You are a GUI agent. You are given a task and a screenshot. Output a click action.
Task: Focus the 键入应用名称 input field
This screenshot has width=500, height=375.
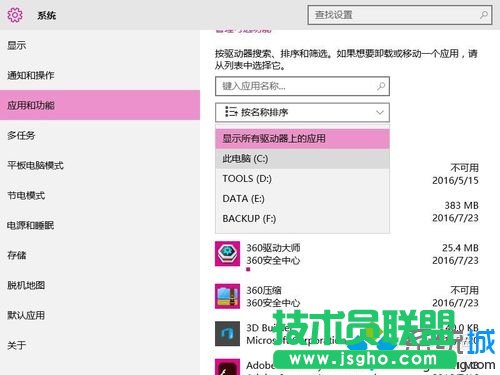tap(302, 86)
